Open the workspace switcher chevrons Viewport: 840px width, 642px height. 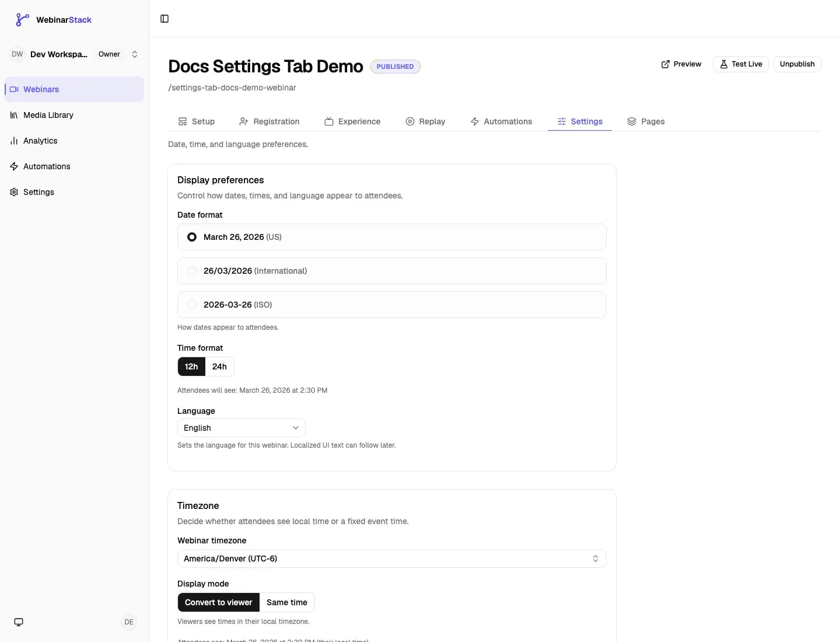(135, 54)
